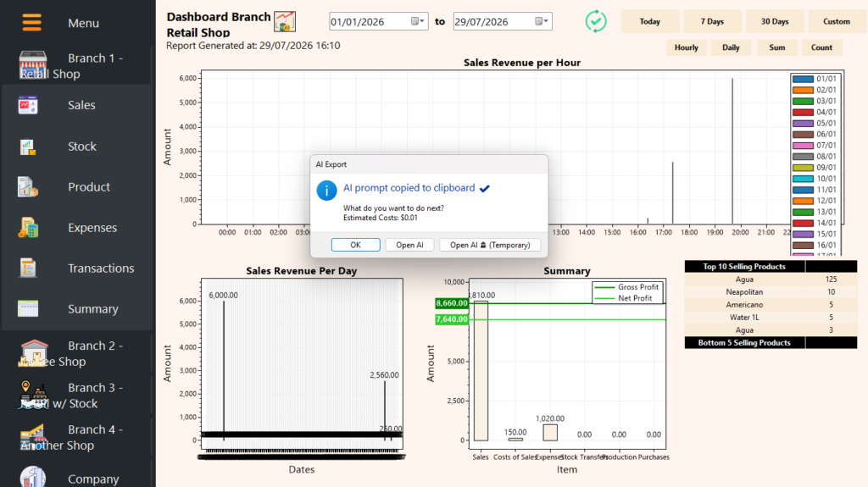Switch chart to Daily view

731,47
